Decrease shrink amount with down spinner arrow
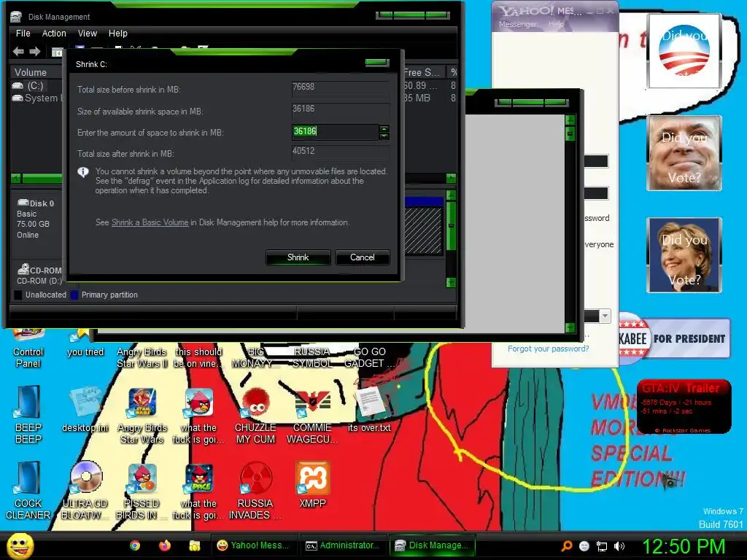 (x=384, y=136)
